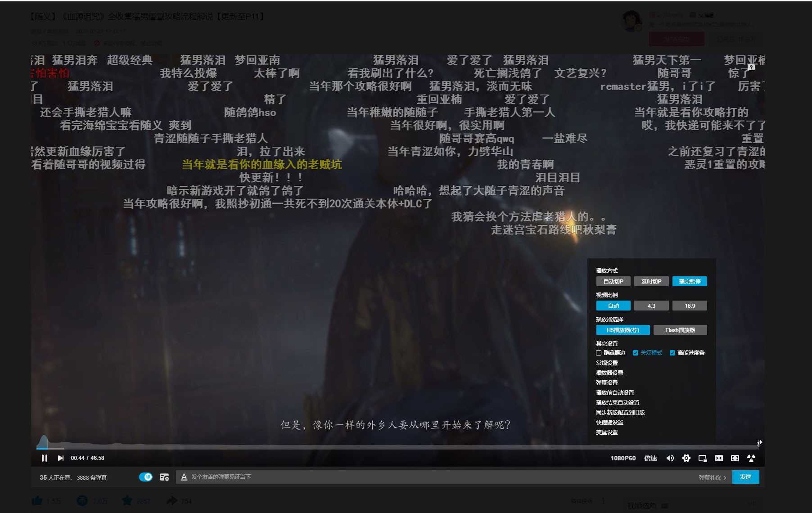812x513 pixels.
Task: Open the 变量设置 section
Action: point(607,432)
